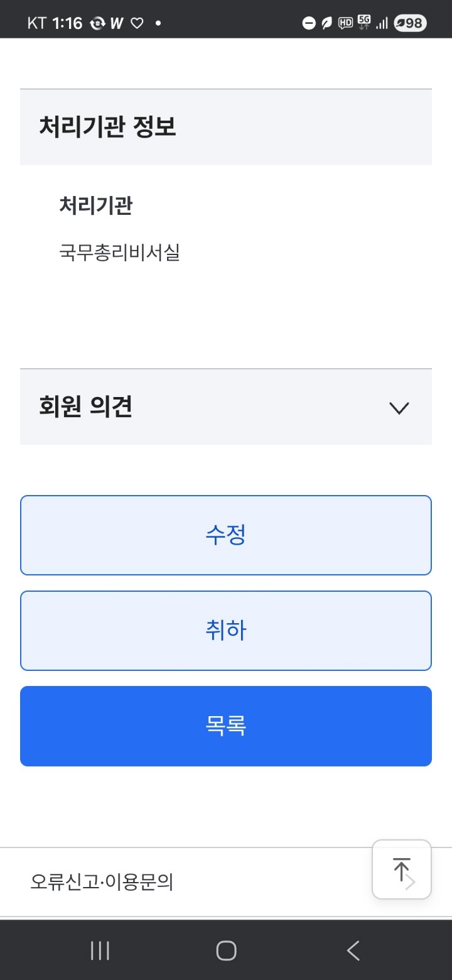Tap the 5G network indicator

[364, 22]
